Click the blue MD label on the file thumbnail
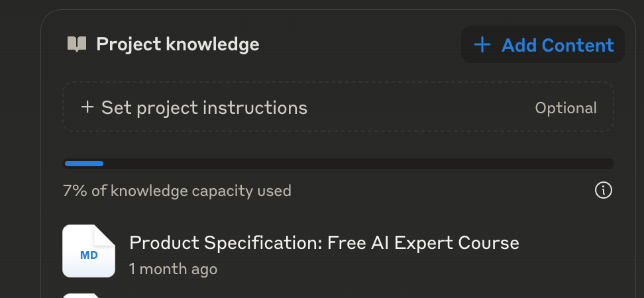 pyautogui.click(x=88, y=255)
